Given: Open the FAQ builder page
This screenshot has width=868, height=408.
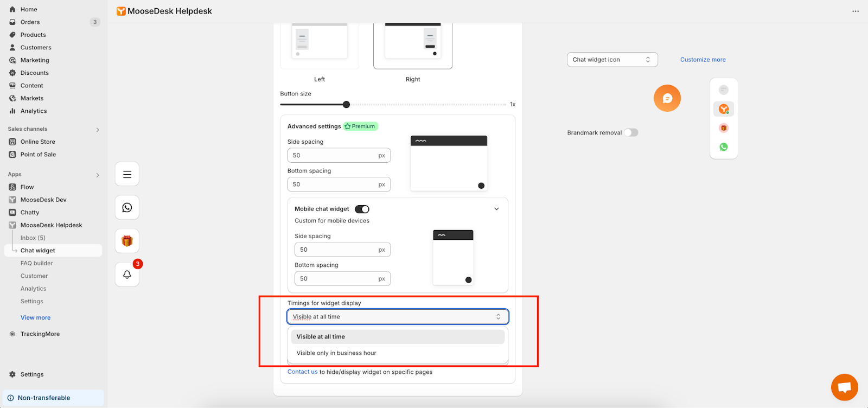Looking at the screenshot, I should [37, 263].
